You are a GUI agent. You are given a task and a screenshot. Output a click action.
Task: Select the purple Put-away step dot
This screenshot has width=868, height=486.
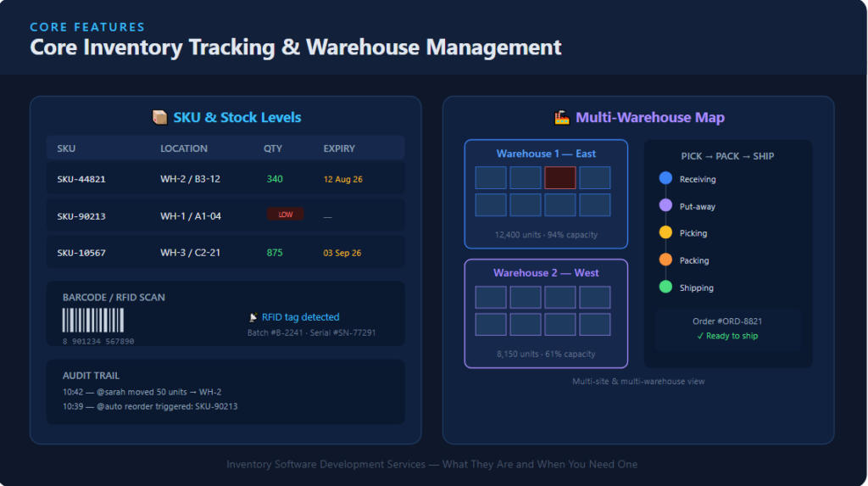tap(665, 205)
